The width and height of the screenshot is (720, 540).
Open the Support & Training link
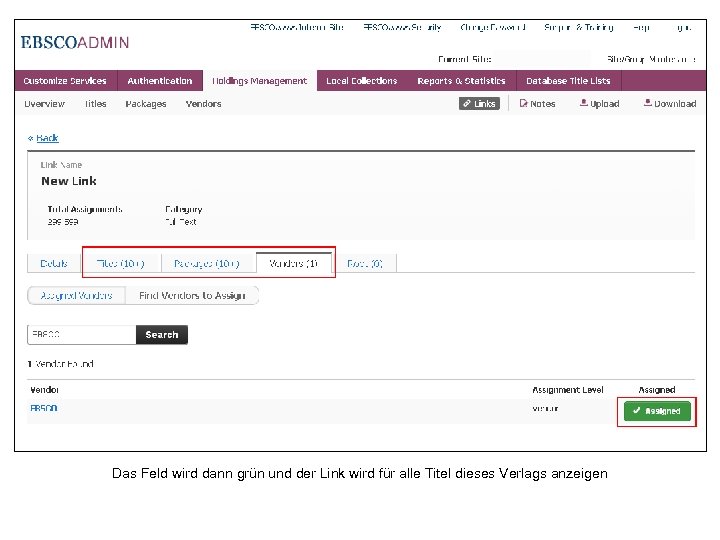[579, 28]
